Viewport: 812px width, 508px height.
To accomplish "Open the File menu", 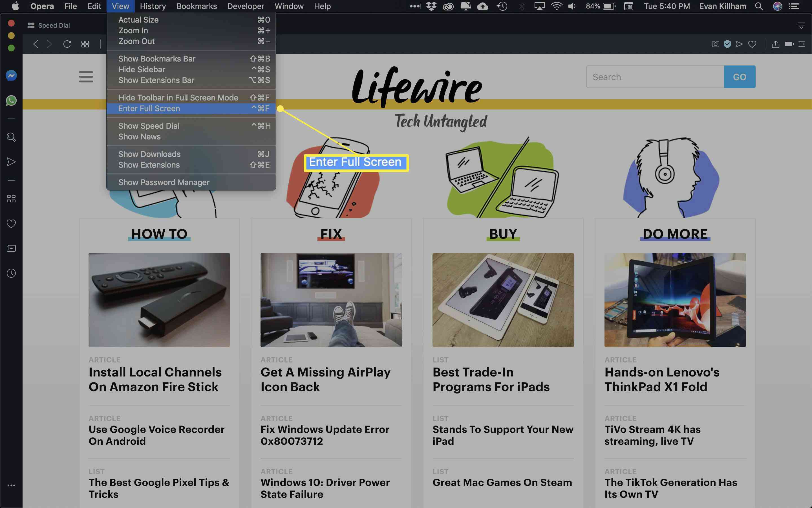I will (70, 6).
